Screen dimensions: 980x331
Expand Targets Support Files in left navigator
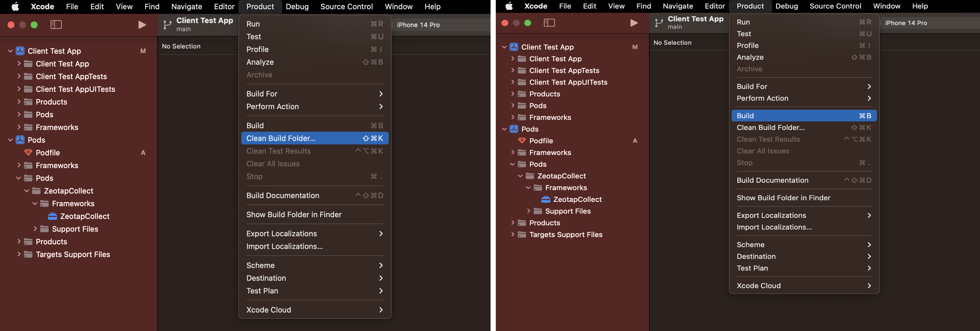[19, 254]
